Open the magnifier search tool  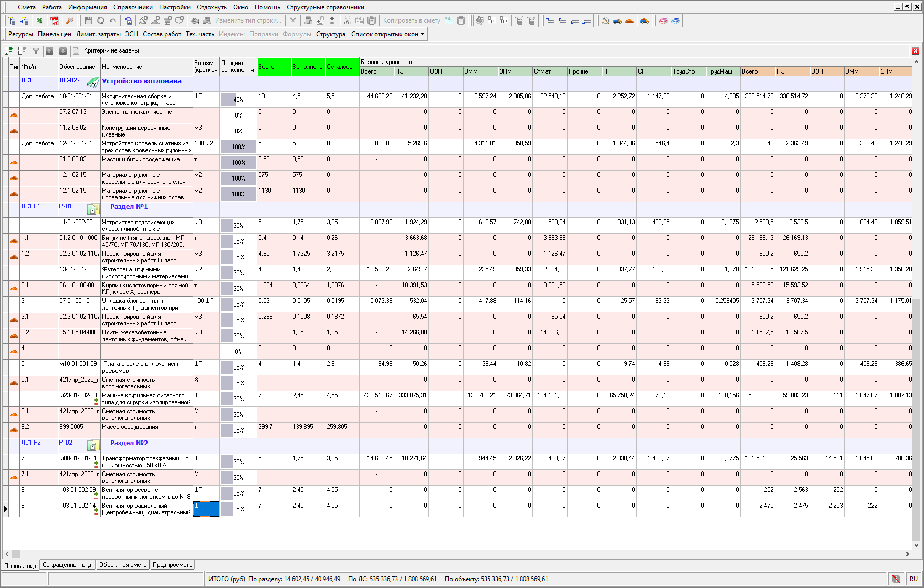click(69, 20)
